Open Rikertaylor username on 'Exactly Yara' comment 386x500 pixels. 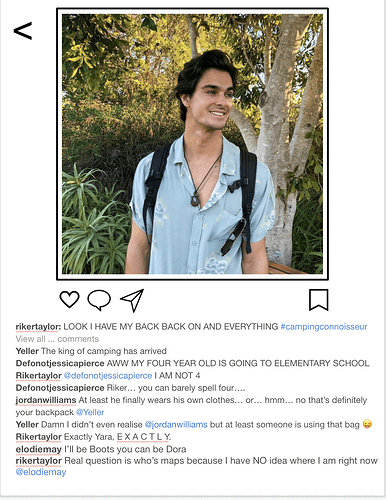39,437
